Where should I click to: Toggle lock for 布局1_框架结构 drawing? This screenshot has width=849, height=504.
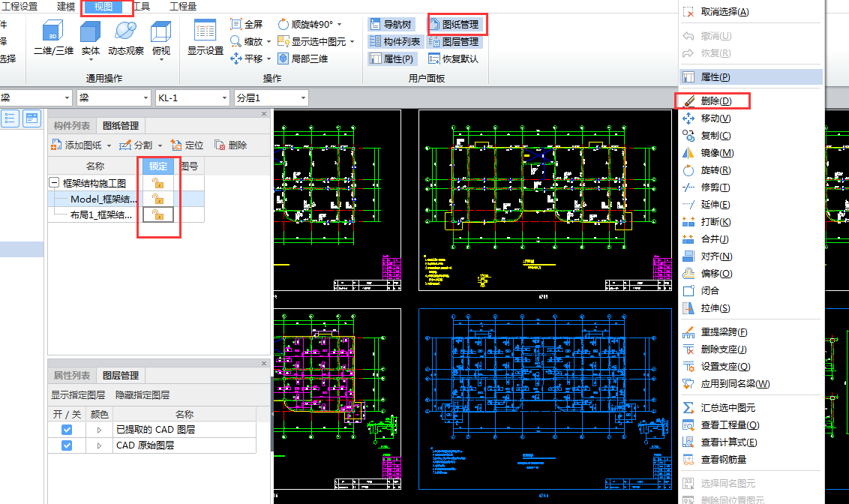(157, 214)
